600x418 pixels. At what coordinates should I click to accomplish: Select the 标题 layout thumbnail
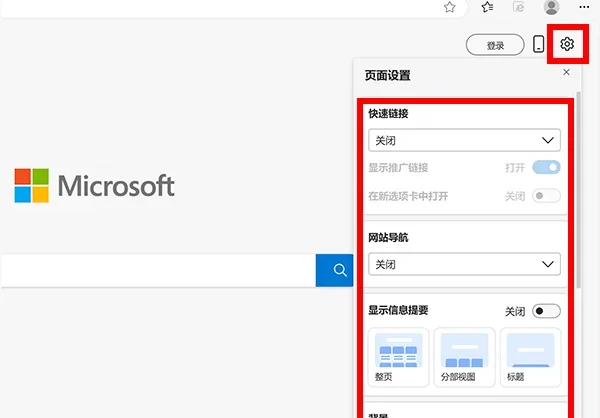point(530,357)
